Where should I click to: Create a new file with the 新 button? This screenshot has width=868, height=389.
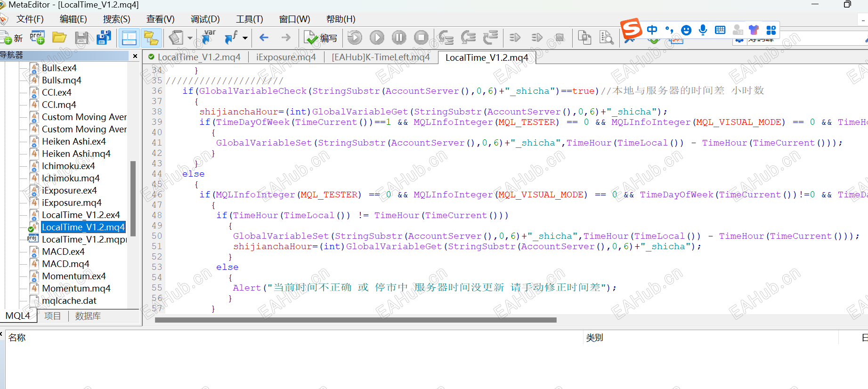pyautogui.click(x=11, y=38)
